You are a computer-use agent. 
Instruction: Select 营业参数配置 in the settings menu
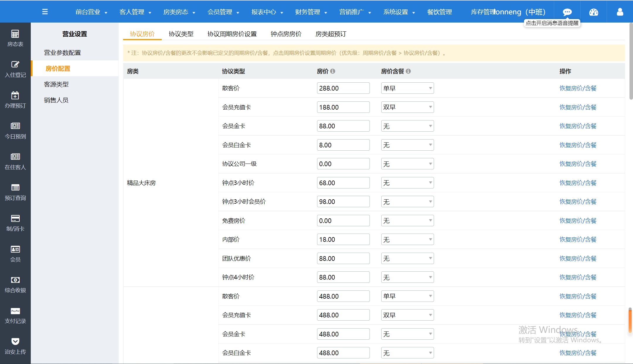[x=75, y=52]
